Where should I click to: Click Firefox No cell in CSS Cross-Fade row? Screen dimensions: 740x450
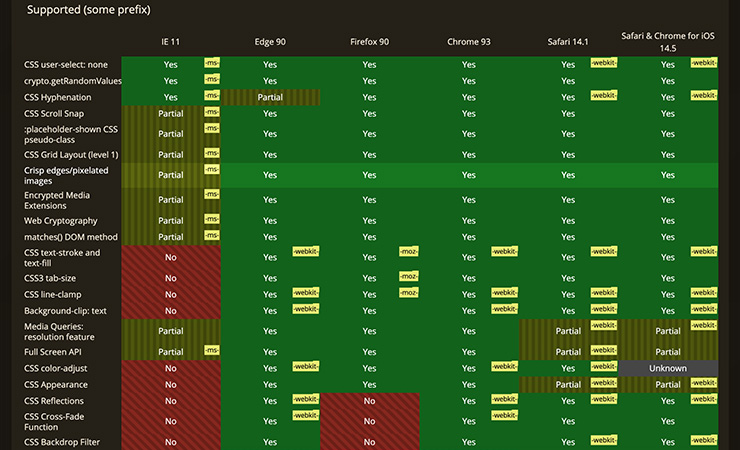click(370, 422)
